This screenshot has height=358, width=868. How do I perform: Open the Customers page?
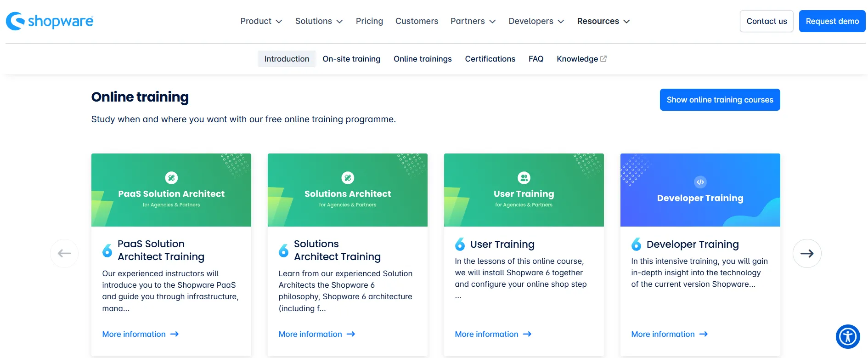(x=417, y=21)
